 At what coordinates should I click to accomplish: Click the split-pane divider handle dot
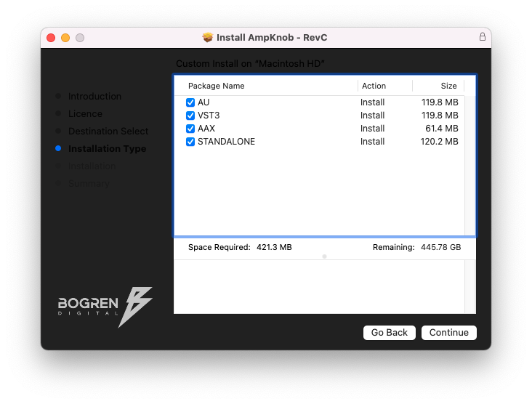(x=324, y=256)
